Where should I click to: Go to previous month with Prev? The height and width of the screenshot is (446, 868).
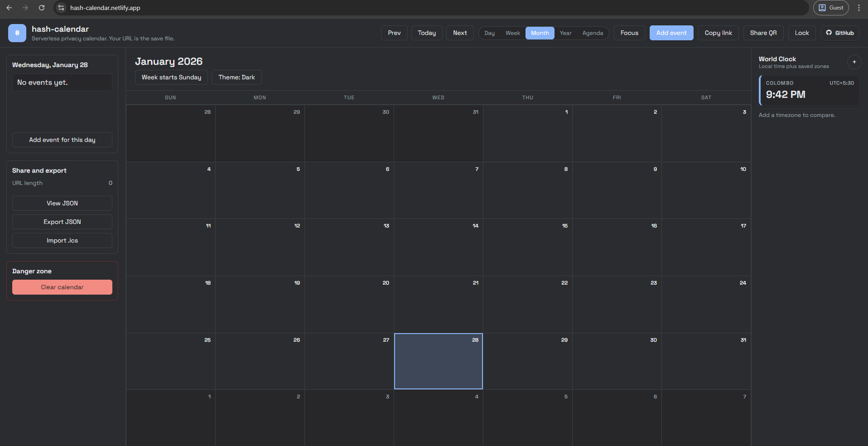394,33
